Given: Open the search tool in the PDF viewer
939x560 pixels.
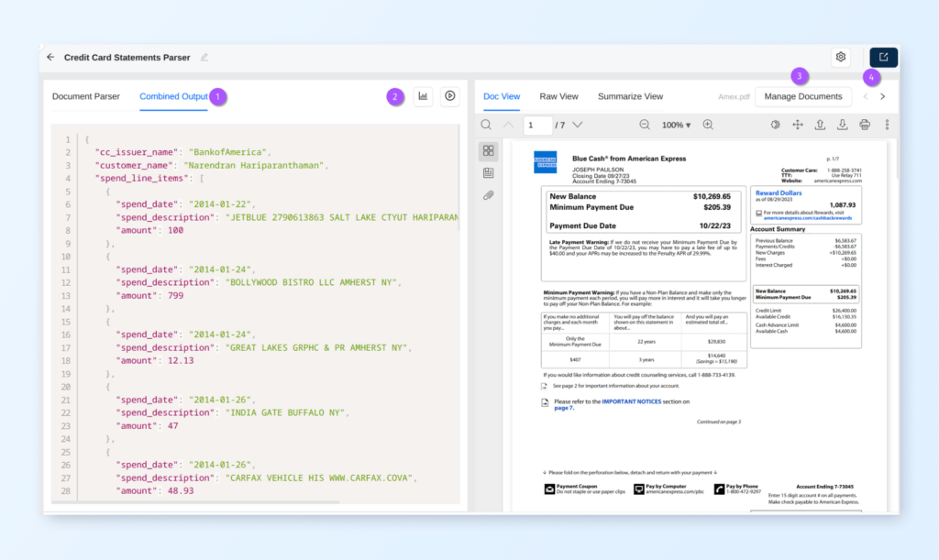Looking at the screenshot, I should [x=486, y=124].
